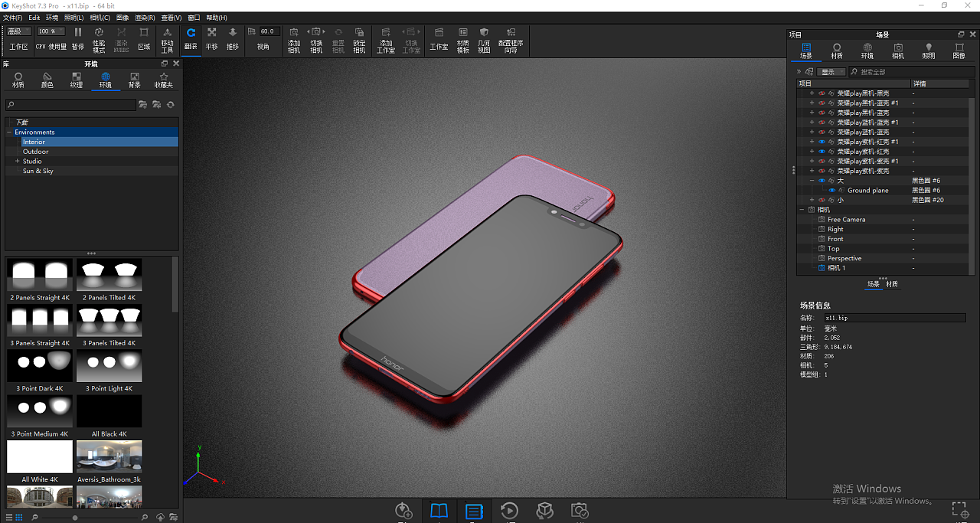The width and height of the screenshot is (980, 523).
Task: Toggle visibility of 荣耀play黑机-黑壳
Action: coord(822,93)
